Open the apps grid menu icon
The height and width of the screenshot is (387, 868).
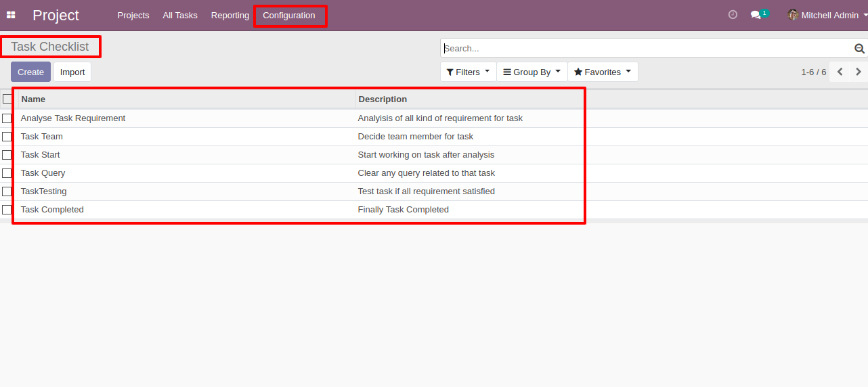coord(11,15)
